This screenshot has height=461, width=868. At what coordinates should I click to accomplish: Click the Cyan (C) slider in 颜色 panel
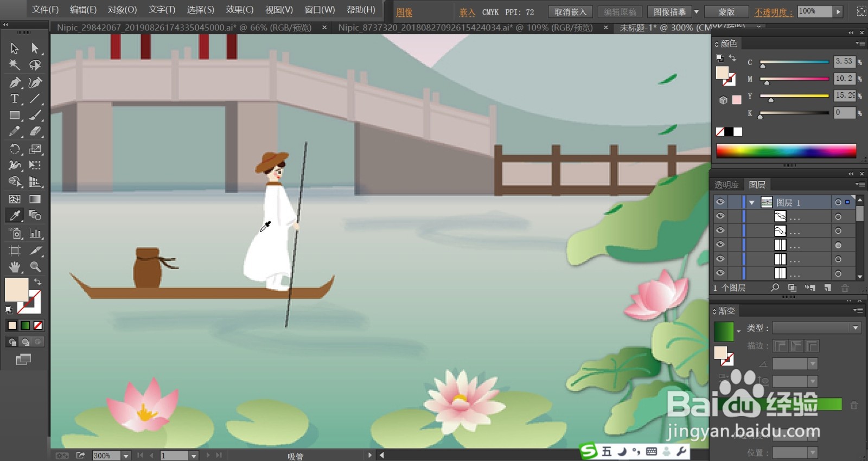click(x=794, y=62)
